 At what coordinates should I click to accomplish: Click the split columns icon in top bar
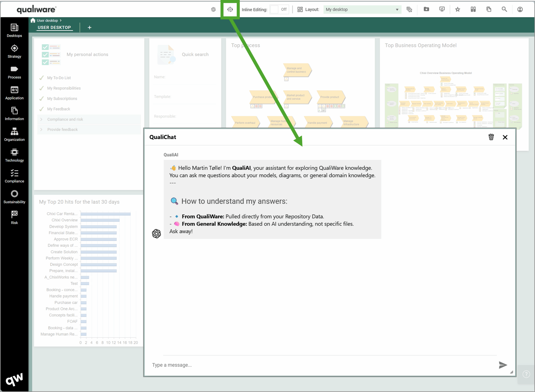473,9
